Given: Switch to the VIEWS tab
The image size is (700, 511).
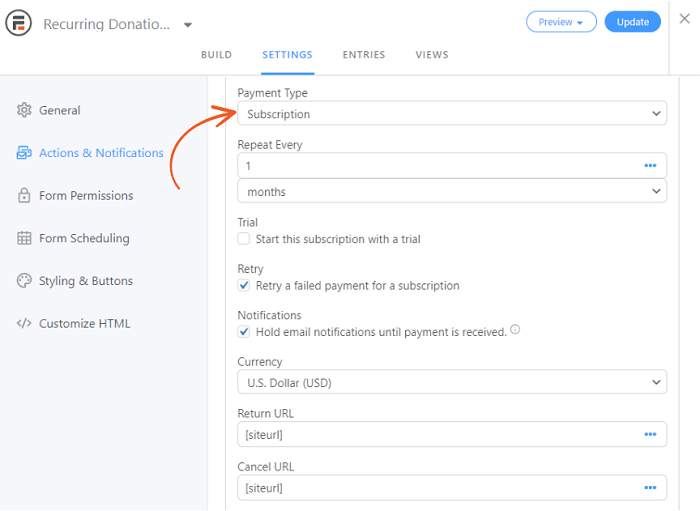Looking at the screenshot, I should point(432,55).
